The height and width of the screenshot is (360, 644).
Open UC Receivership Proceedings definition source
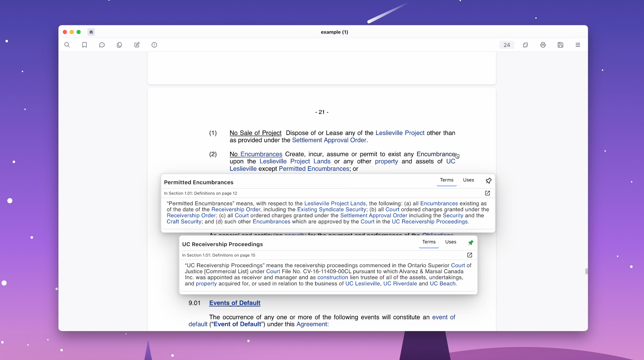(470, 255)
